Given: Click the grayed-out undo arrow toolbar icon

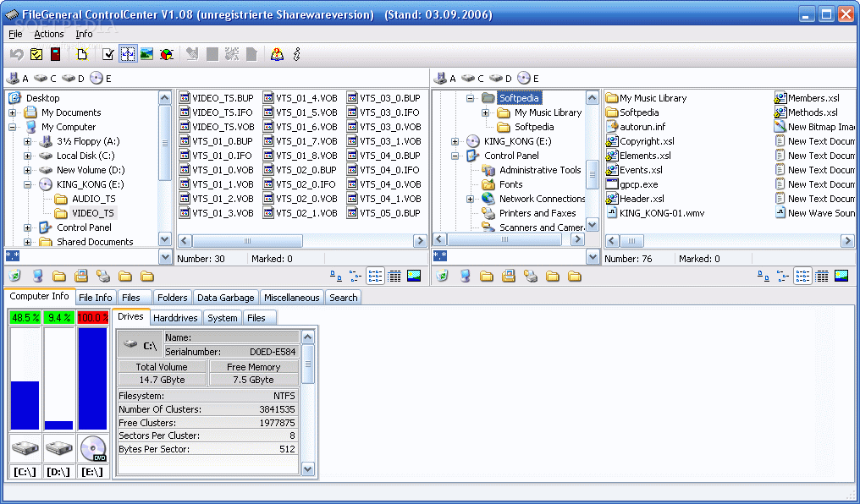Looking at the screenshot, I should pyautogui.click(x=16, y=54).
